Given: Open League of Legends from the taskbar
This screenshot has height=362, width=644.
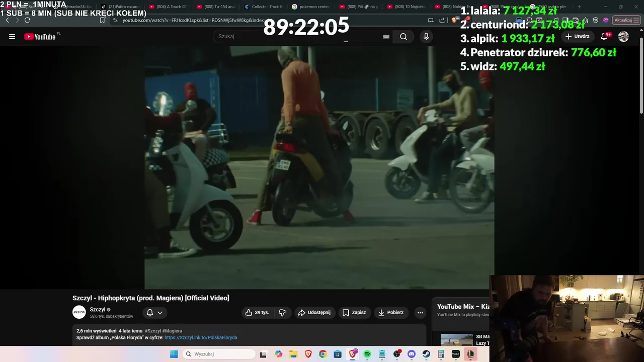Looking at the screenshot, I should [470, 354].
